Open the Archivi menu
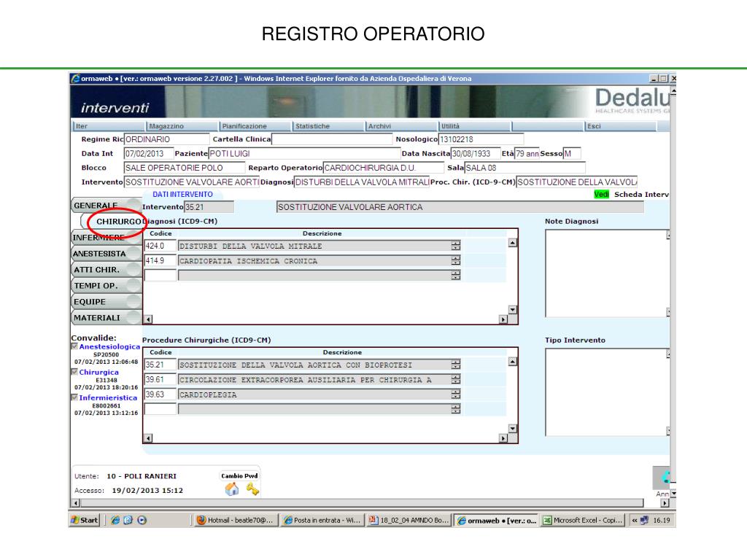Screen dimensions: 747x560 click(402, 126)
